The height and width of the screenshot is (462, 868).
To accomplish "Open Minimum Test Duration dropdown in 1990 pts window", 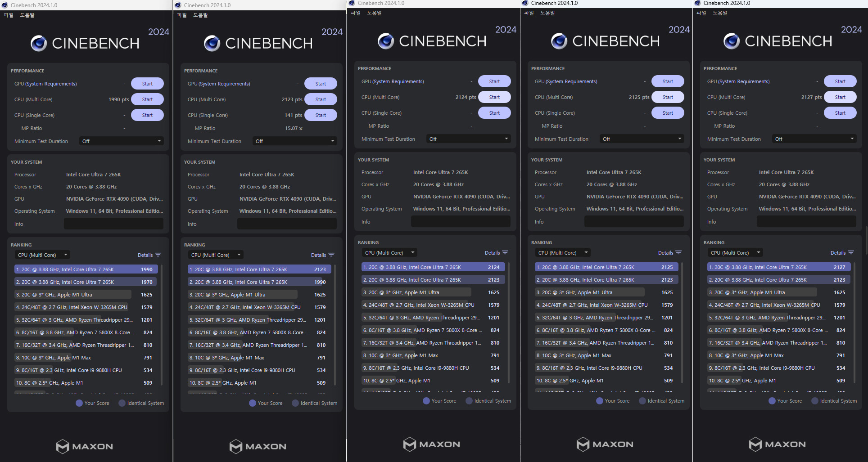I will [122, 141].
